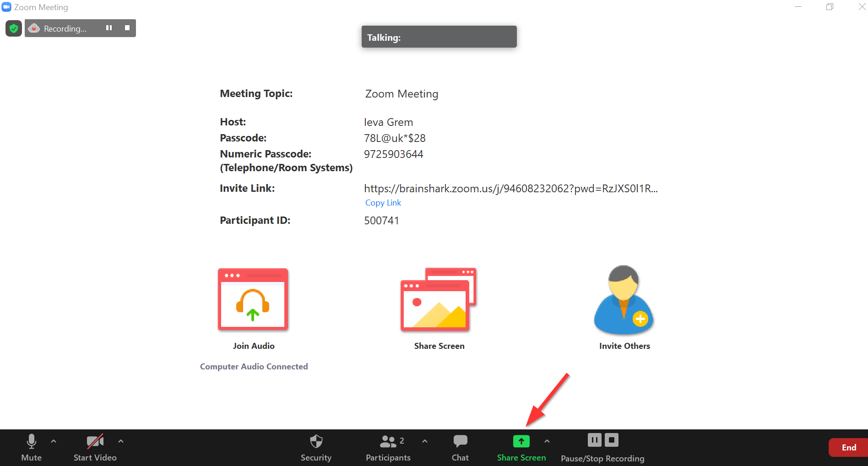
Task: Open the Chat panel
Action: click(x=460, y=447)
